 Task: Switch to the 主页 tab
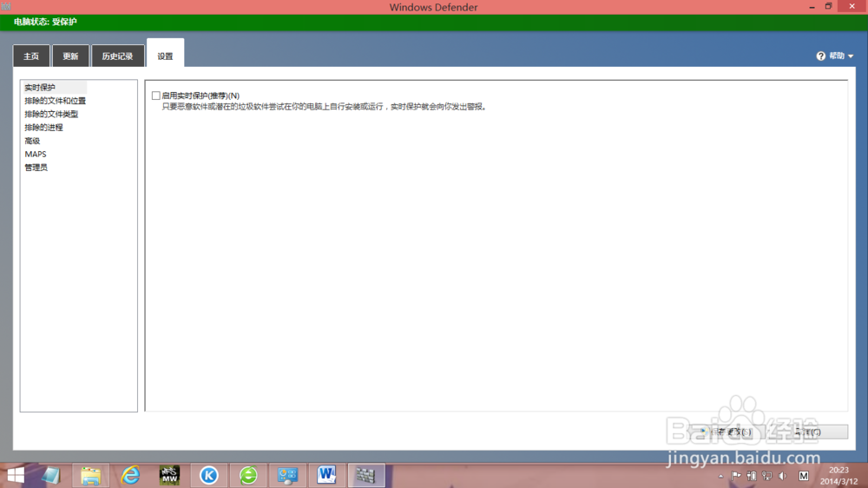pyautogui.click(x=31, y=56)
